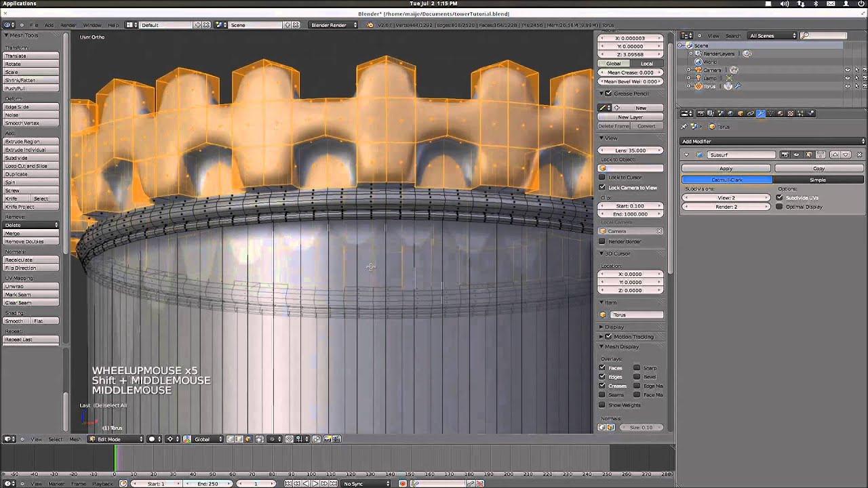Toggle Subsurf modifier render visibility (camera icon)
The height and width of the screenshot is (488, 868).
coord(785,155)
